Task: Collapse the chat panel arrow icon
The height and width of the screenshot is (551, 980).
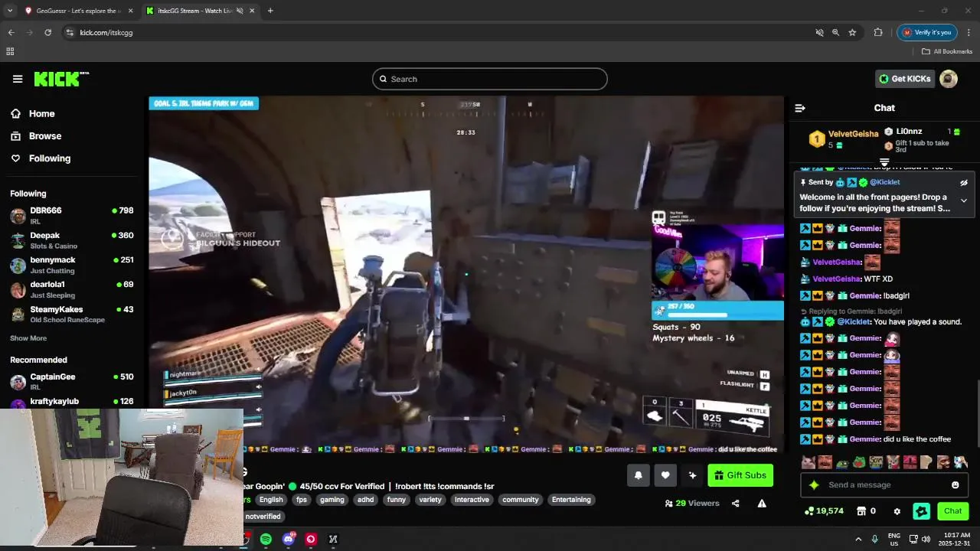Action: [800, 108]
